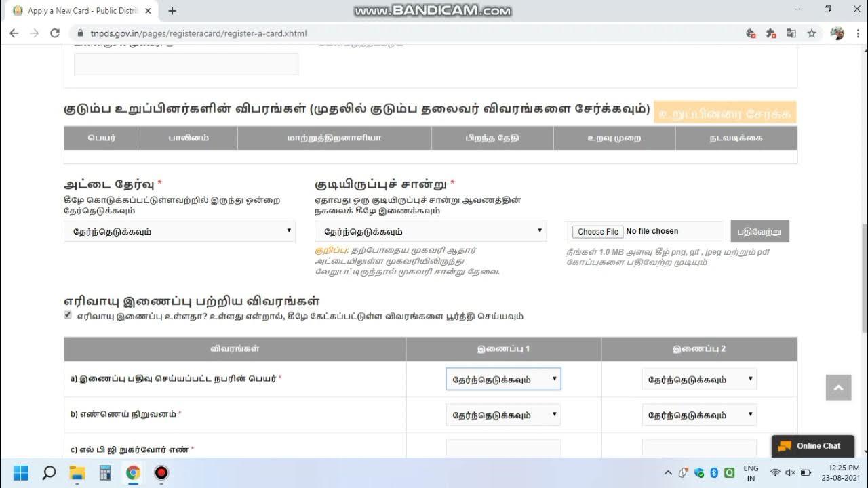Click the gender (பாலினம்) column header
This screenshot has height=488, width=868.
[x=189, y=138]
